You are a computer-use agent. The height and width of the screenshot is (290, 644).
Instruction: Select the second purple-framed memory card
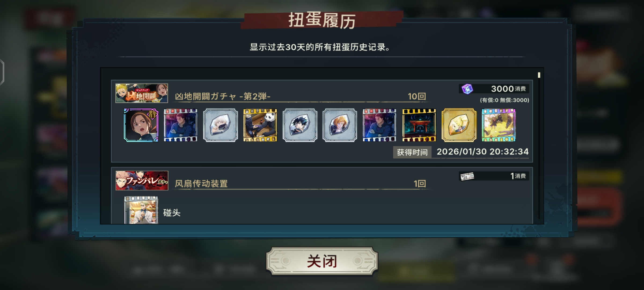coord(379,125)
